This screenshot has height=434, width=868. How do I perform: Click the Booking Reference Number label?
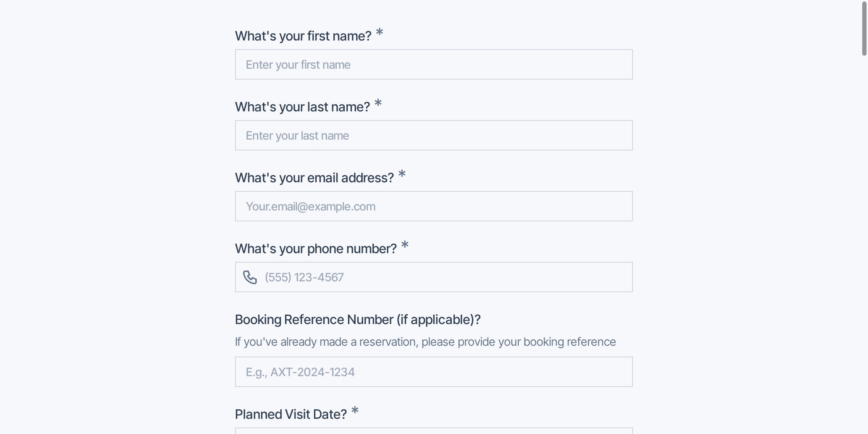pyautogui.click(x=358, y=320)
